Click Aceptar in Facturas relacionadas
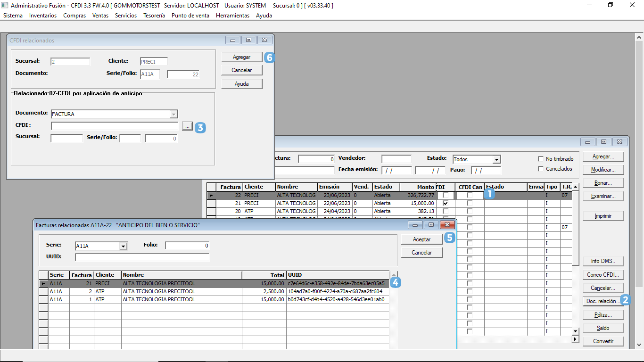The width and height of the screenshot is (644, 362). (421, 239)
